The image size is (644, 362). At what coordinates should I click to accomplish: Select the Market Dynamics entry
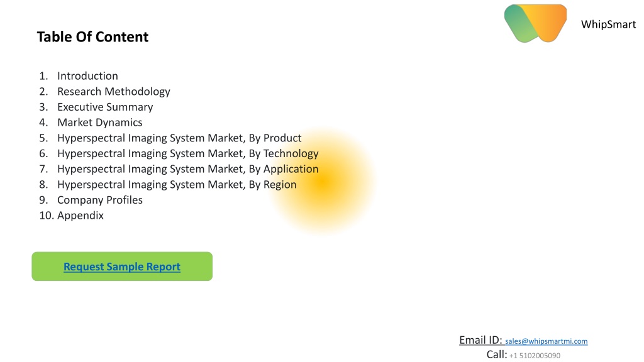point(100,123)
